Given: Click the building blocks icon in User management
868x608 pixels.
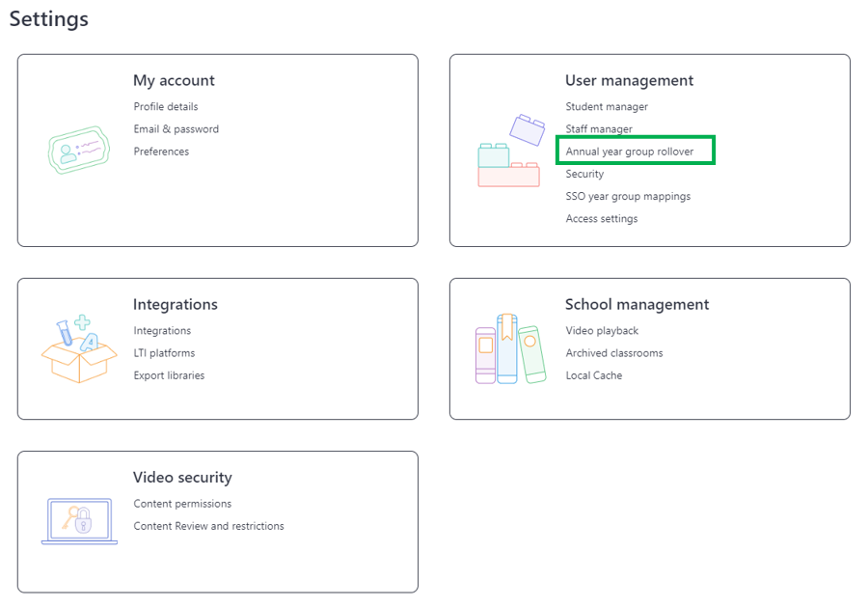Looking at the screenshot, I should (511, 151).
